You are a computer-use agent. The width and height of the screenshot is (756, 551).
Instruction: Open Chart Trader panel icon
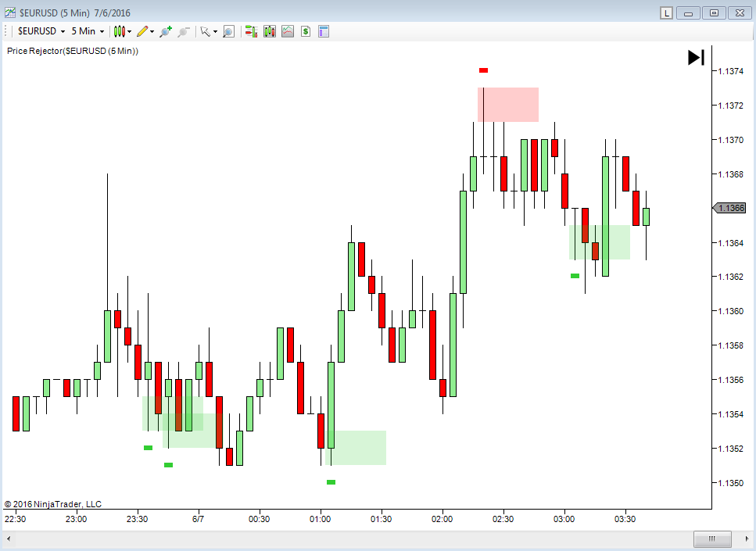tap(251, 31)
